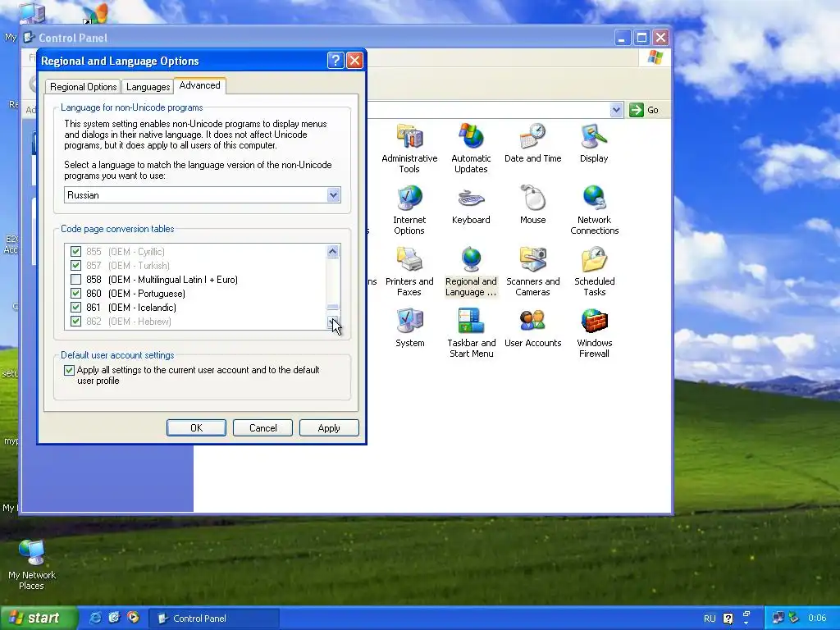Switch to Languages tab
The height and width of the screenshot is (630, 840).
pyautogui.click(x=148, y=87)
